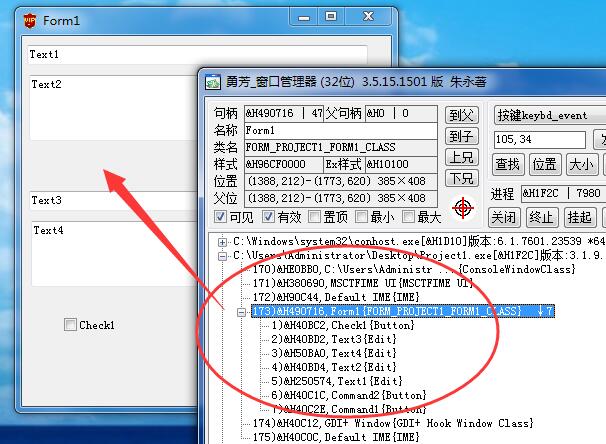Click the 终止 (terminate) button
The width and height of the screenshot is (606, 444).
542,218
